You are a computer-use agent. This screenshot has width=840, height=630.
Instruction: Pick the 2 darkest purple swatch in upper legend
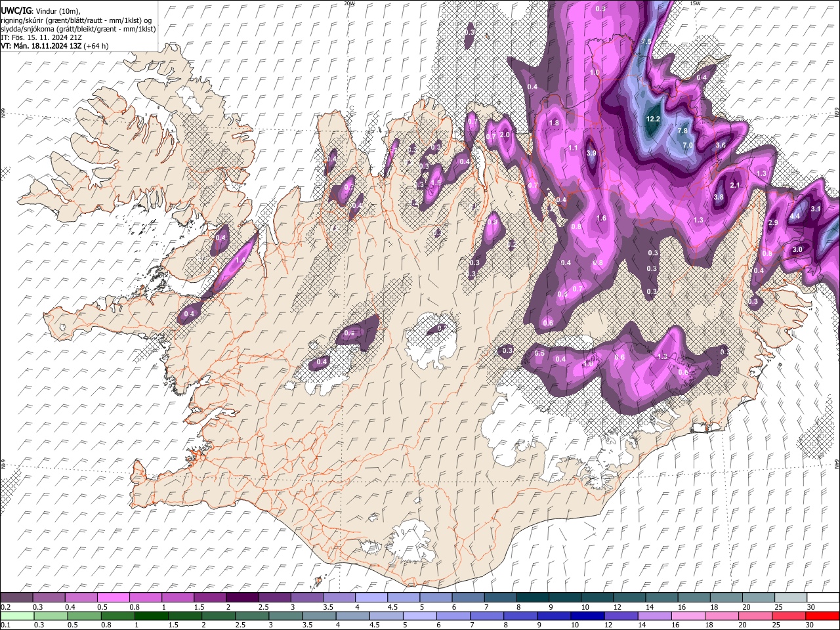[x=242, y=597]
